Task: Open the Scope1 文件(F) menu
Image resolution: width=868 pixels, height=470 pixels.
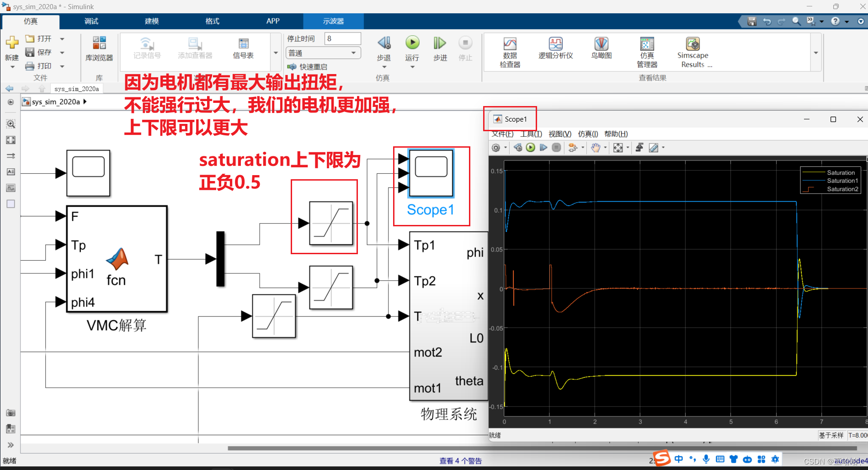Action: click(502, 134)
